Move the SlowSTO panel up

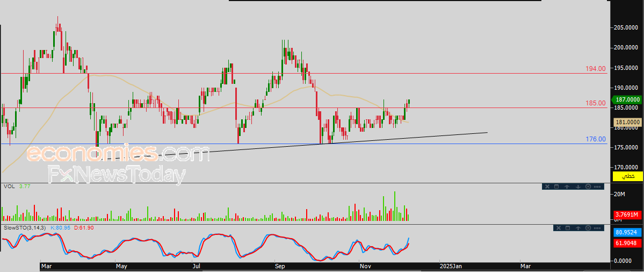click(578, 228)
